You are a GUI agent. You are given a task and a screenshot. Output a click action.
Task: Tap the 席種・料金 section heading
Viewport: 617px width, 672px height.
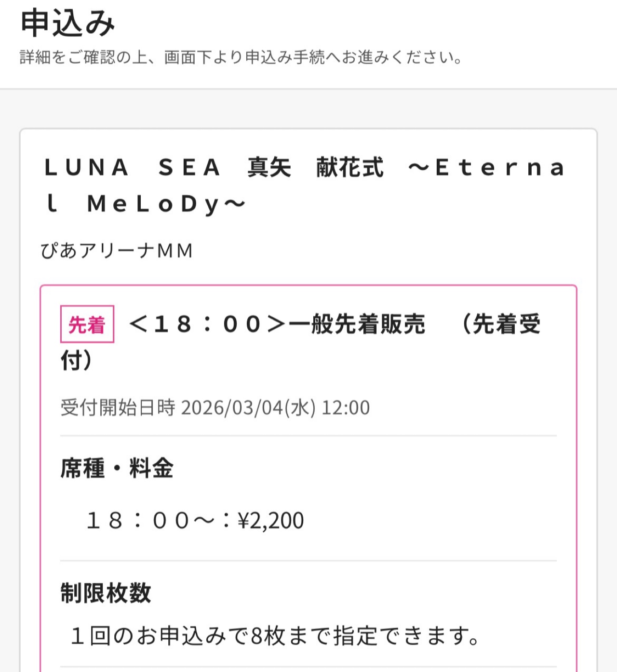click(x=117, y=468)
